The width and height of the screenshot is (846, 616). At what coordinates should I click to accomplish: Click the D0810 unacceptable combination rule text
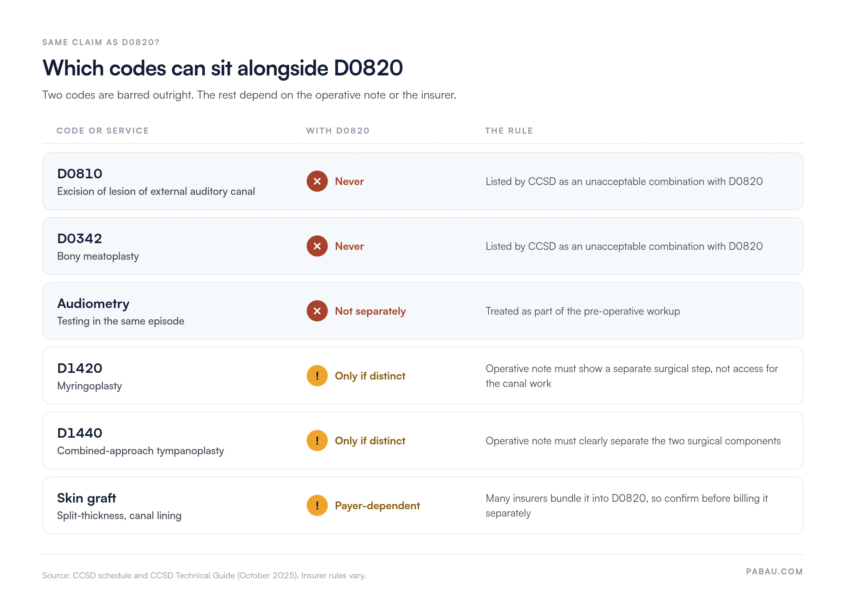624,181
